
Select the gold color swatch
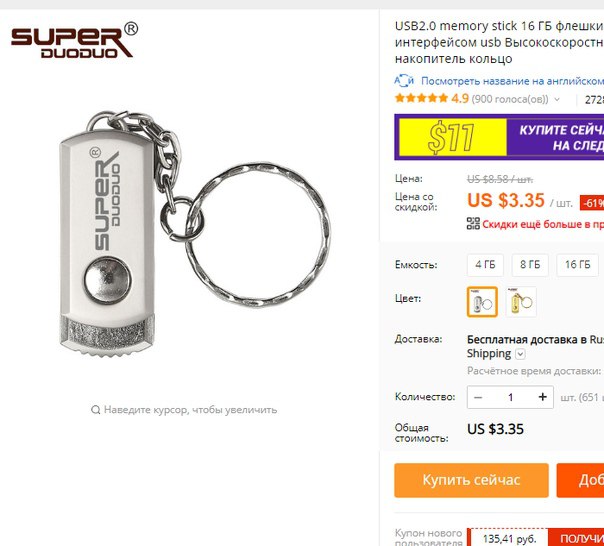521,302
